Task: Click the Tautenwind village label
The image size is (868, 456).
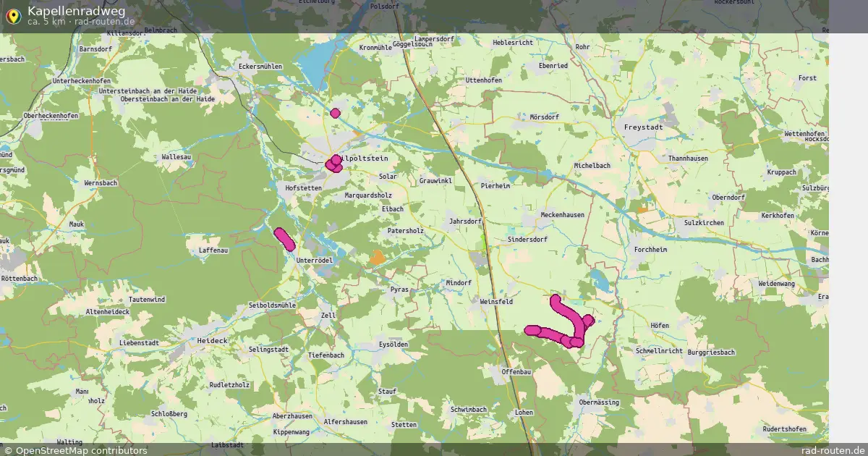Action: pos(146,299)
